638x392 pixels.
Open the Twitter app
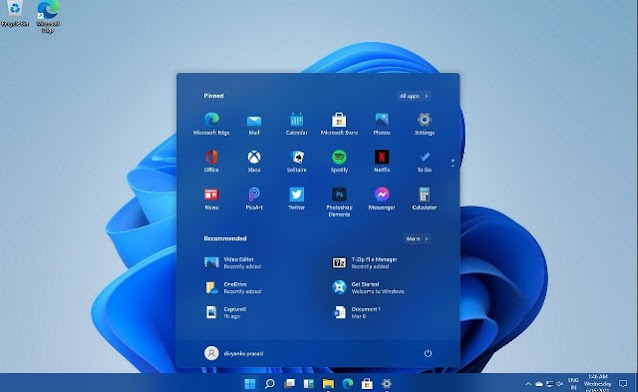296,199
